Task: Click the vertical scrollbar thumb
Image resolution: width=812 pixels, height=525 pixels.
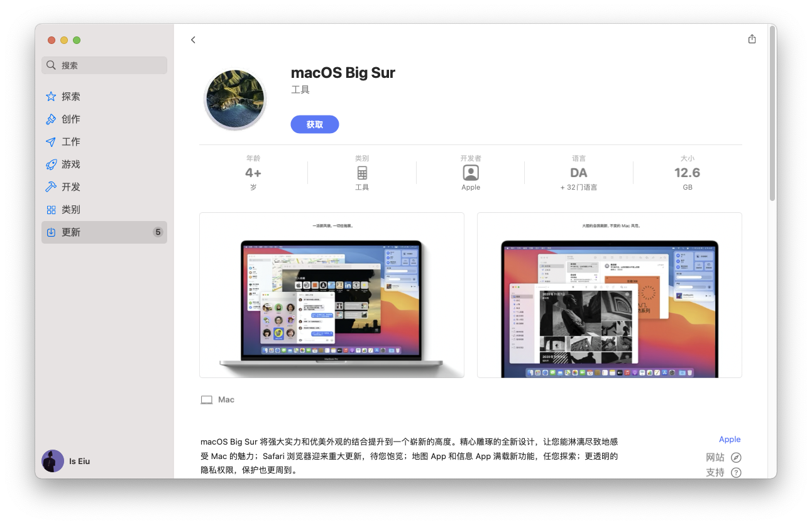Action: (772, 113)
